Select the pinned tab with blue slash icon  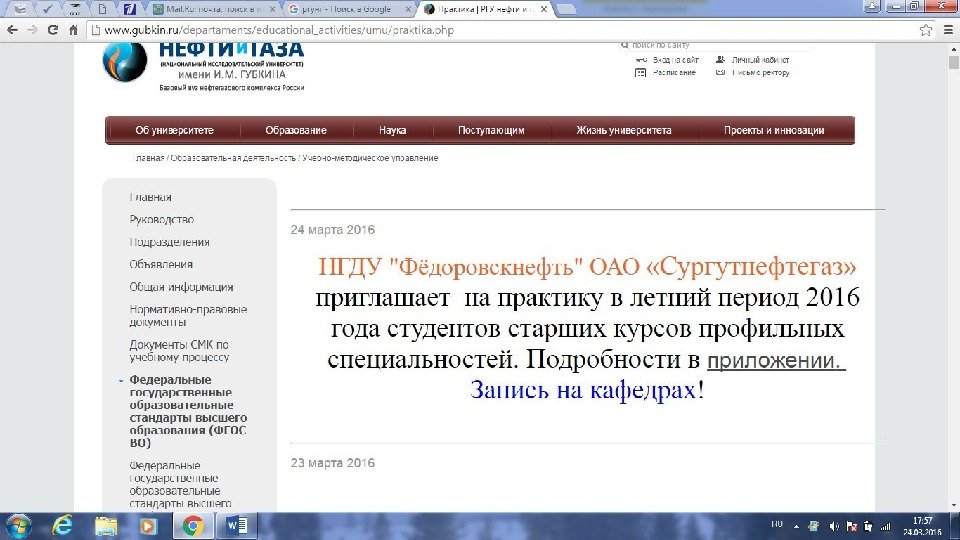(x=129, y=9)
